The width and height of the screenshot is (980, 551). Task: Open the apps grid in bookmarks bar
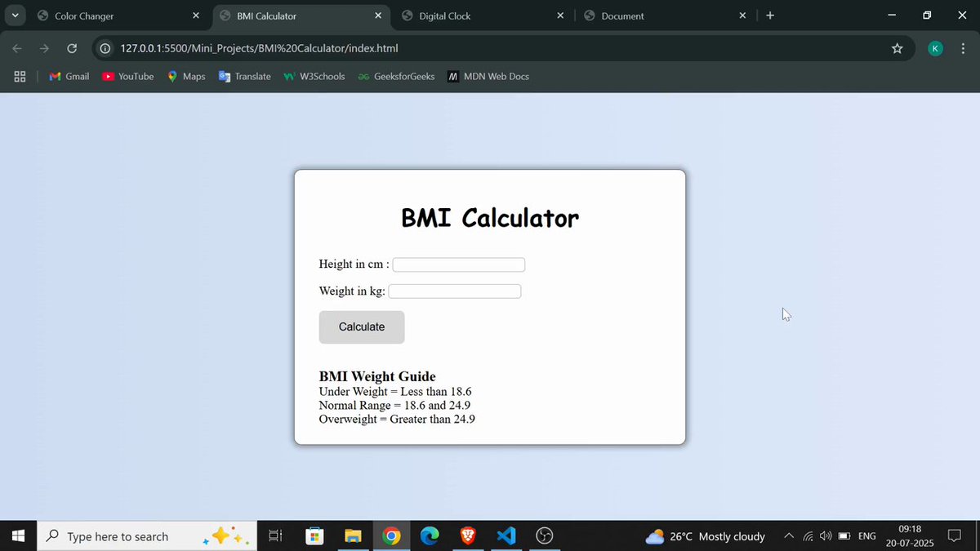click(20, 76)
